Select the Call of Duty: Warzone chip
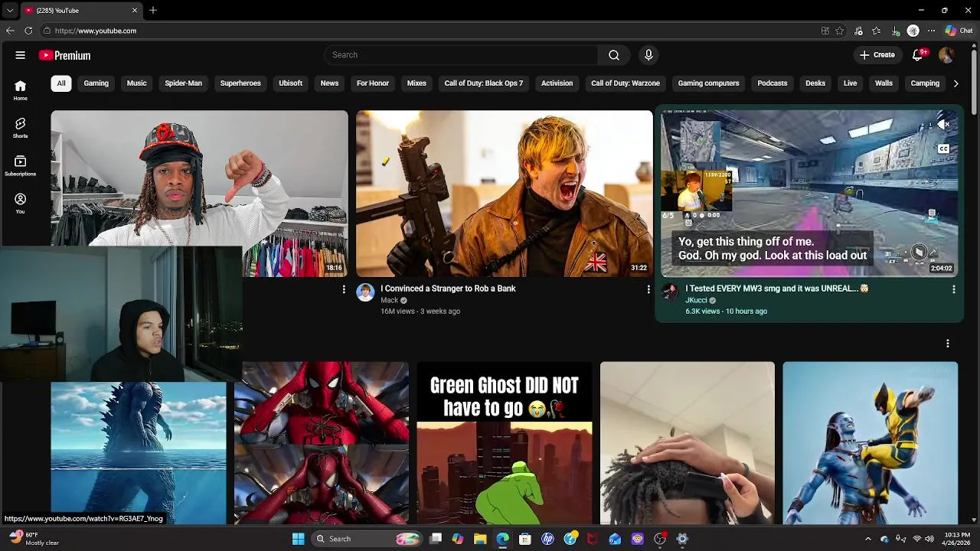The height and width of the screenshot is (551, 980). (x=626, y=83)
